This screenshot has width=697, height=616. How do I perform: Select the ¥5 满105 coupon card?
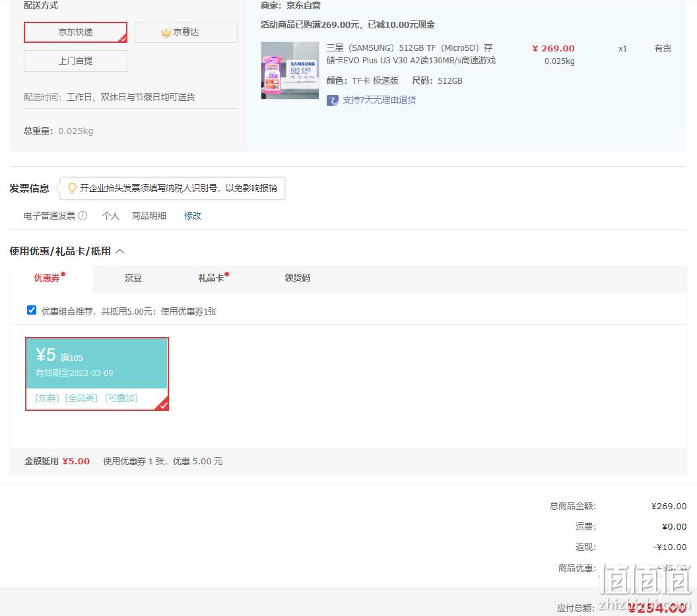[97, 374]
